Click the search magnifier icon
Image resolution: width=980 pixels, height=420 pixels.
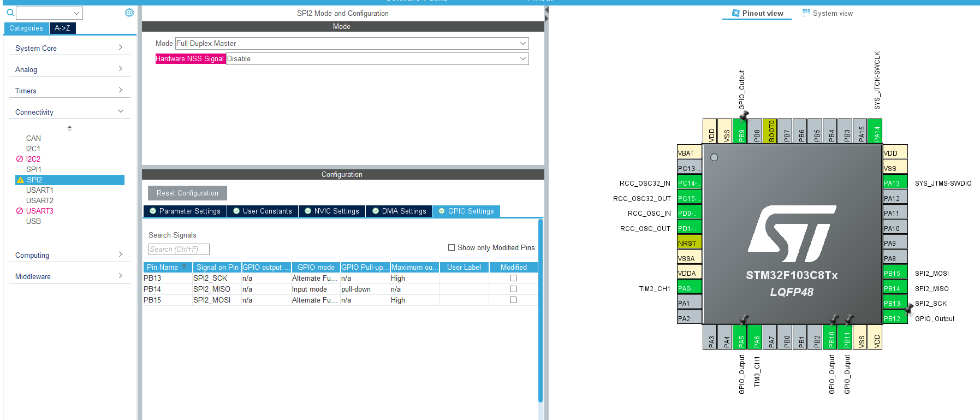click(10, 13)
